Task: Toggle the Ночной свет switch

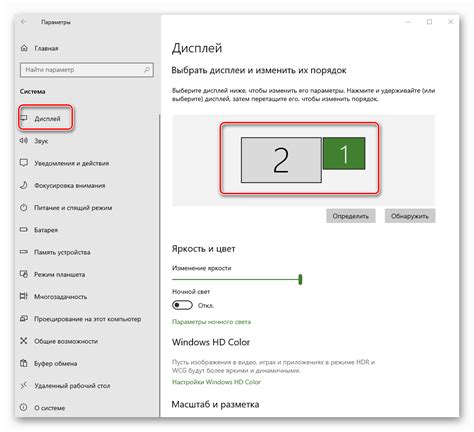Action: tap(182, 305)
